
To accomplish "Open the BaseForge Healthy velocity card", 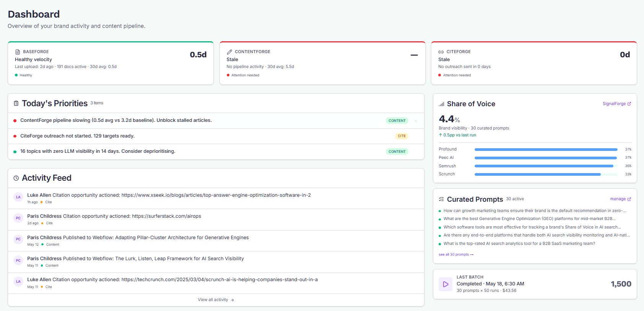I will pos(111,63).
